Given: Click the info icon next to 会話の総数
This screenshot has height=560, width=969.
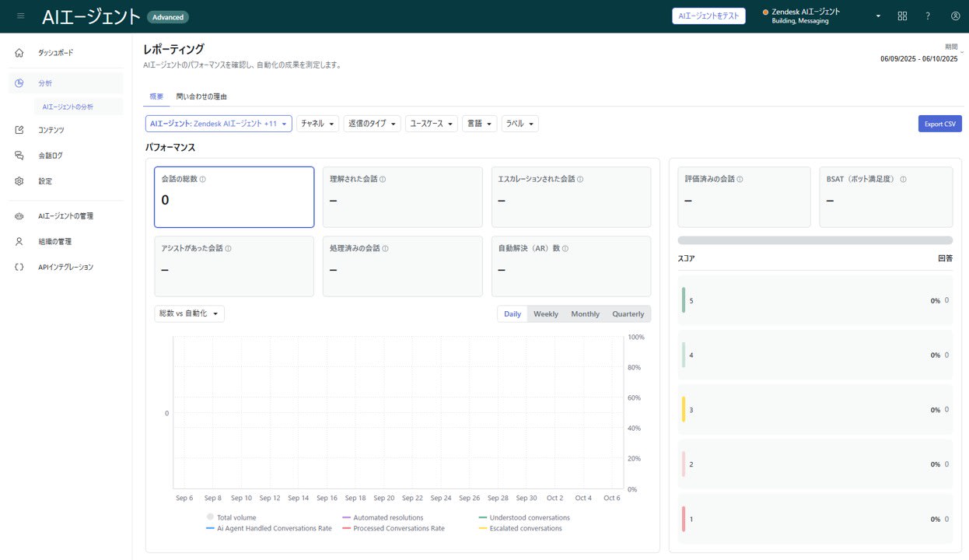Looking at the screenshot, I should (x=203, y=179).
